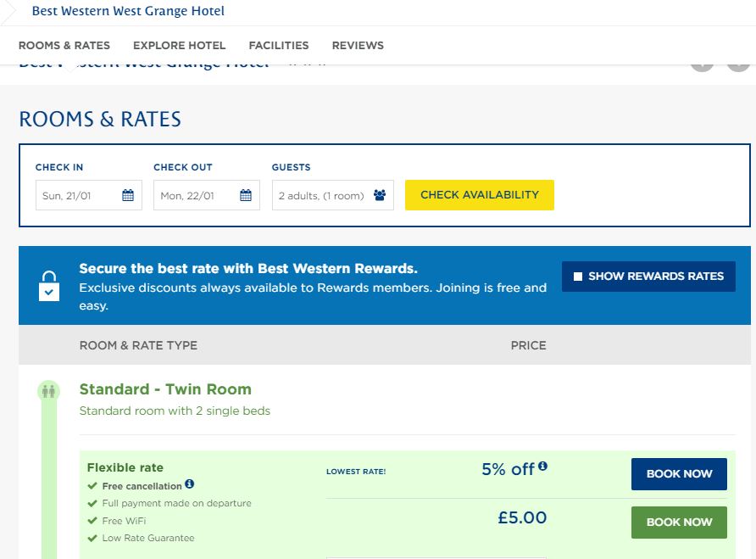Select the check-in date field
The width and height of the screenshot is (756, 559).
[x=89, y=195]
